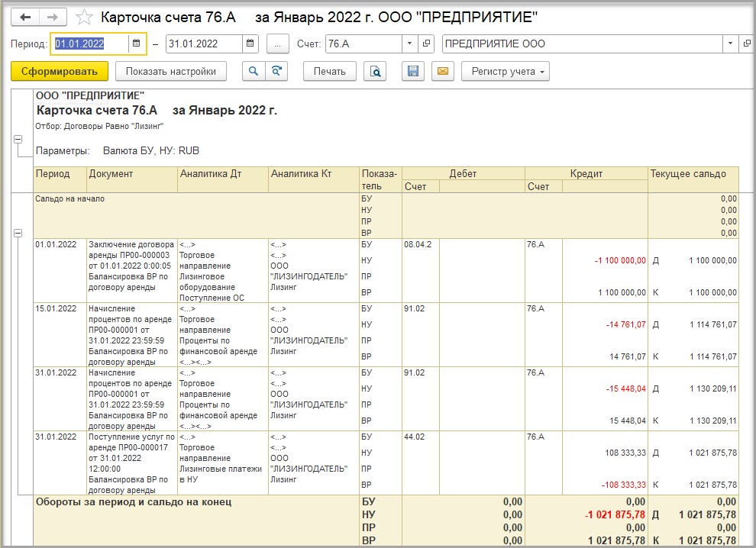
Task: Select НУ credit turnover total -1 021 875,78
Action: click(615, 514)
